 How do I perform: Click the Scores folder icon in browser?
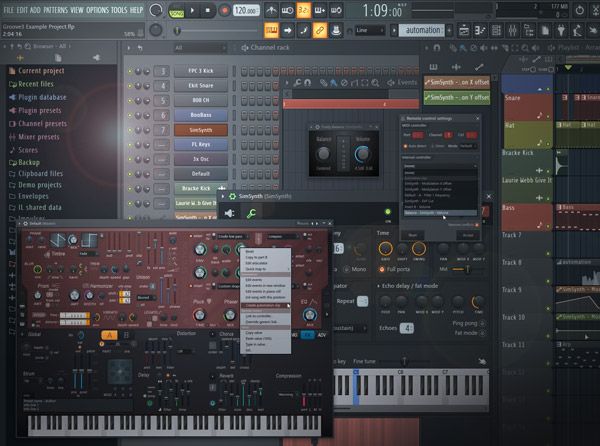tap(10, 149)
